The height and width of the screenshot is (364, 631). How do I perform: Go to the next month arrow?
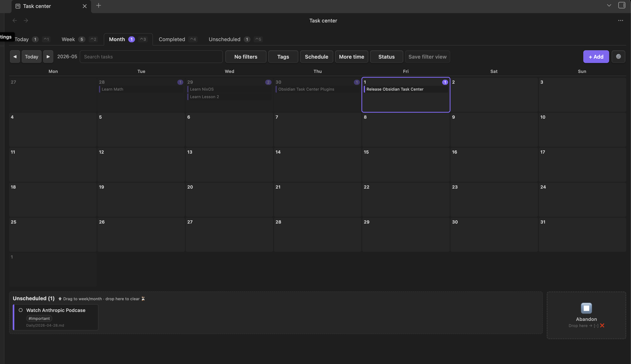pos(48,57)
